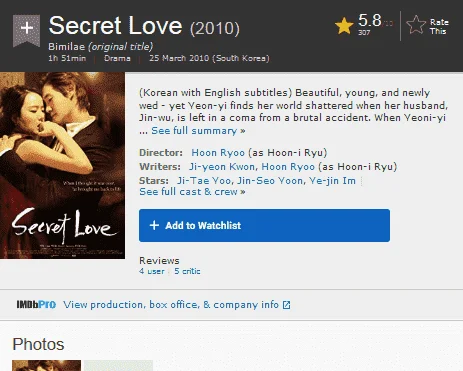Open star Jin-Seo Yoon's page
463x371 pixels.
coord(270,181)
